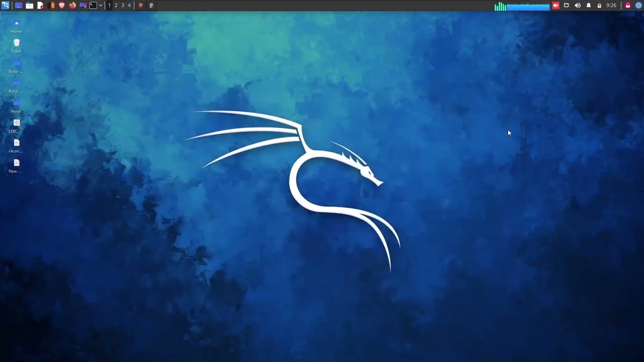Select the 'mous' desktop folder
Image resolution: width=644 pixels, height=362 pixels.
[x=16, y=107]
